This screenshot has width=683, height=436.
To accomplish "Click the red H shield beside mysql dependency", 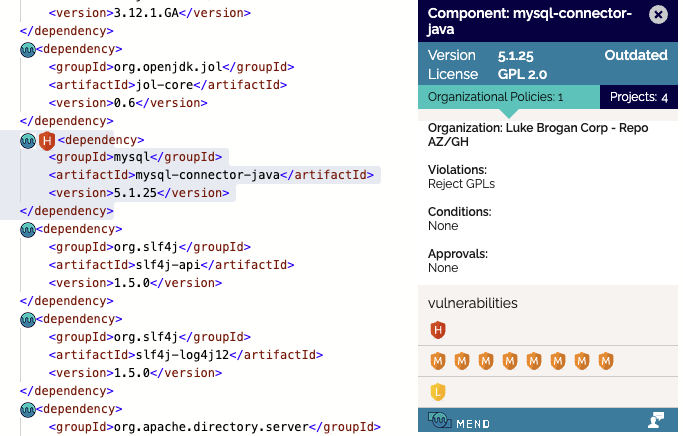I will tap(46, 141).
